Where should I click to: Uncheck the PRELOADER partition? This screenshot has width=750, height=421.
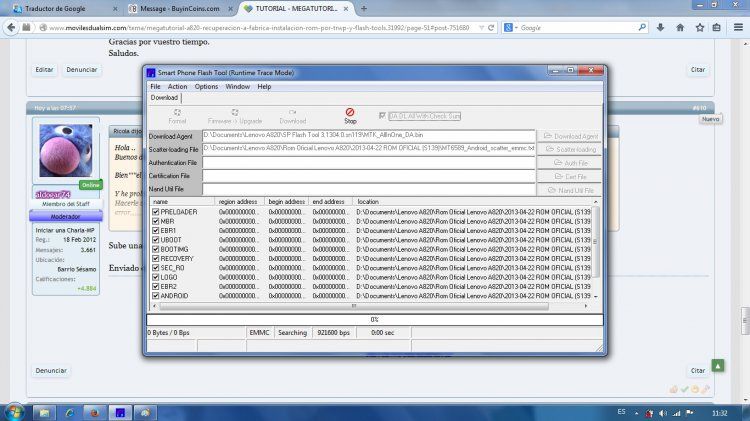point(155,211)
